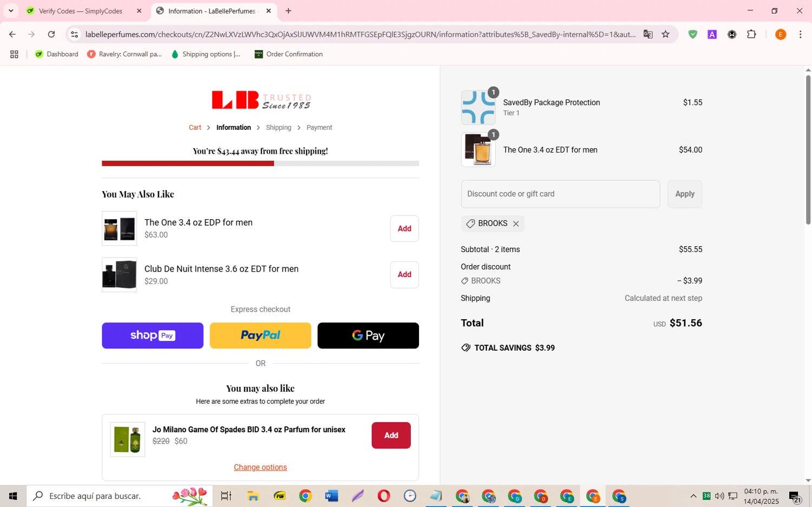Check out with Google Pay
The height and width of the screenshot is (507, 812).
(x=368, y=335)
